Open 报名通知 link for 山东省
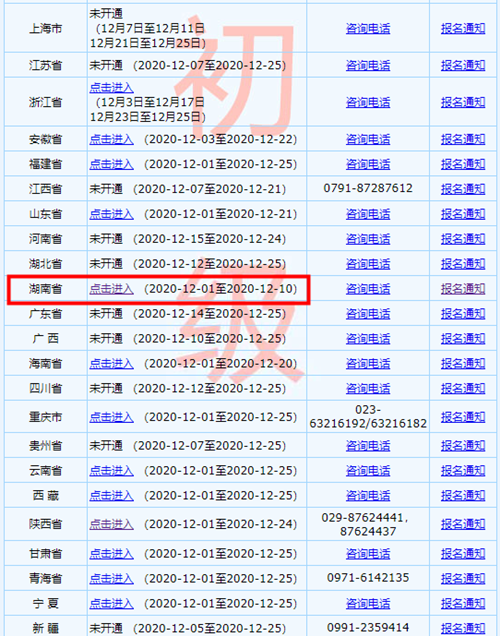This screenshot has height=636, width=500. coord(463,214)
